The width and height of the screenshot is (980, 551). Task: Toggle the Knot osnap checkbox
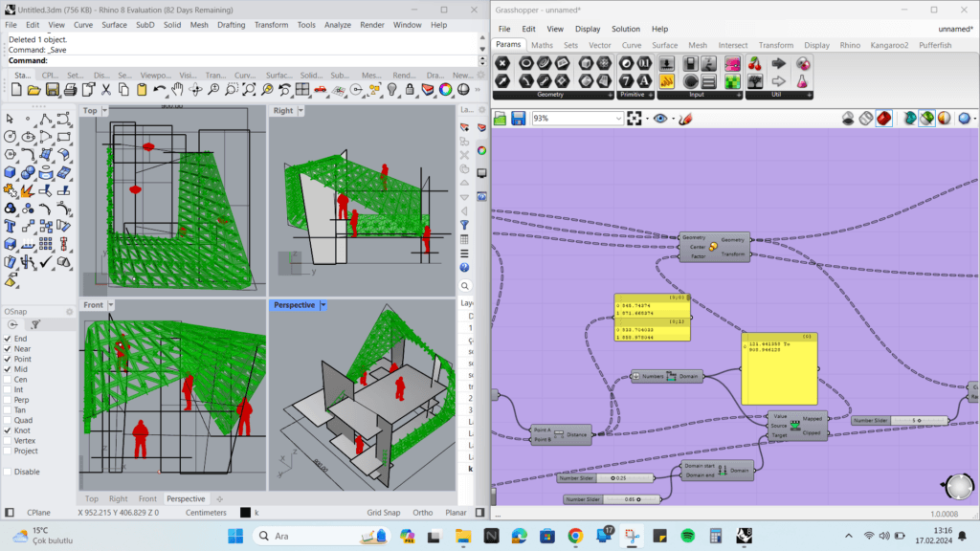[8, 430]
